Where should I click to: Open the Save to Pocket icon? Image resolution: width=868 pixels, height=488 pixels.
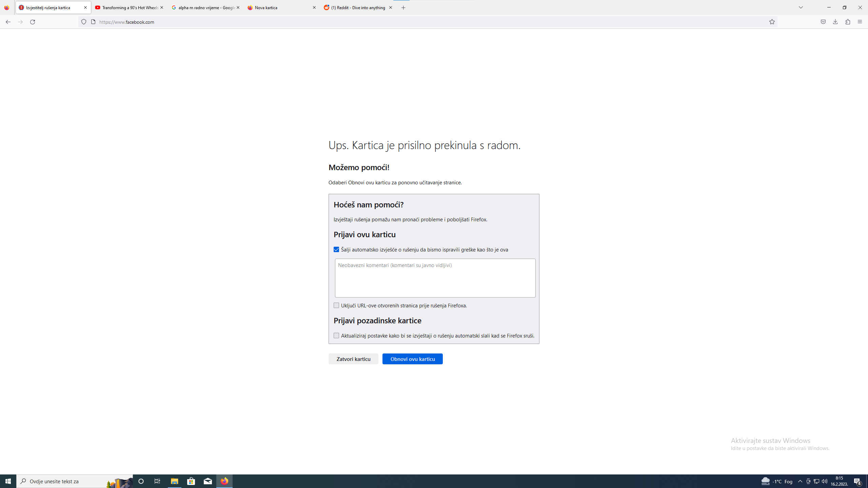[x=823, y=22]
